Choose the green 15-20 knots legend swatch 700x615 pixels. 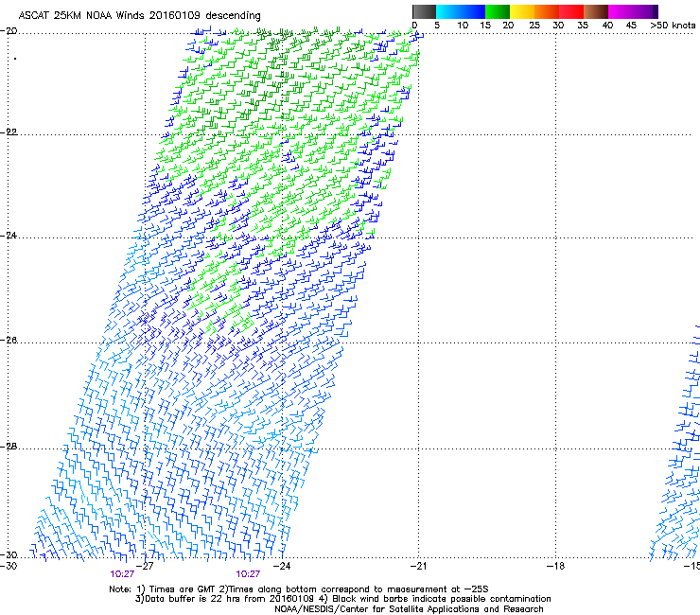(x=498, y=11)
